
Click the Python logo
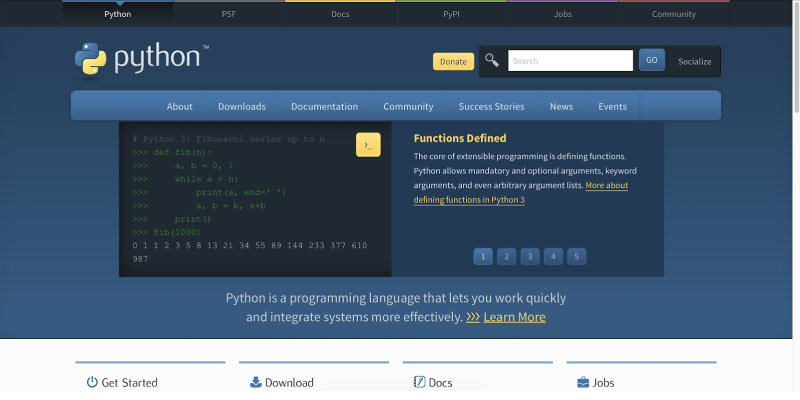click(141, 60)
